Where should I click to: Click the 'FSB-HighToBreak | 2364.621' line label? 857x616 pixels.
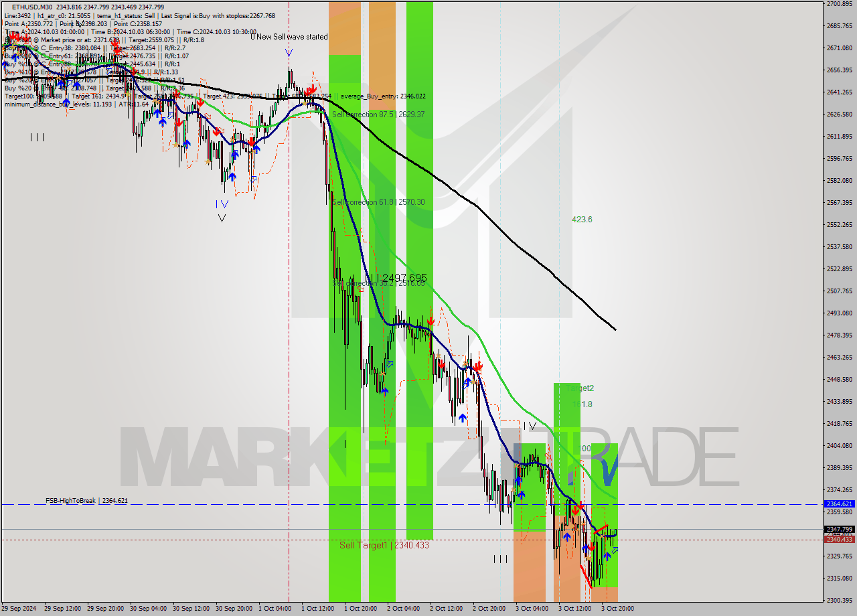86,501
